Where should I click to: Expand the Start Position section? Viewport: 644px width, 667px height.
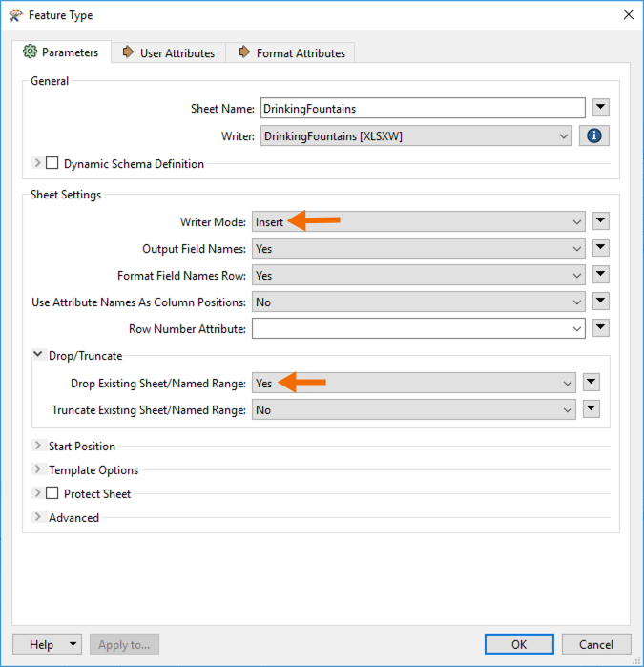(38, 446)
